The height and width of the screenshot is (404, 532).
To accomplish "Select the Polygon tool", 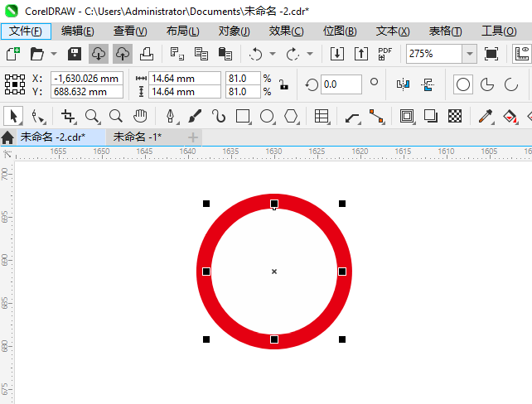I will click(x=292, y=116).
